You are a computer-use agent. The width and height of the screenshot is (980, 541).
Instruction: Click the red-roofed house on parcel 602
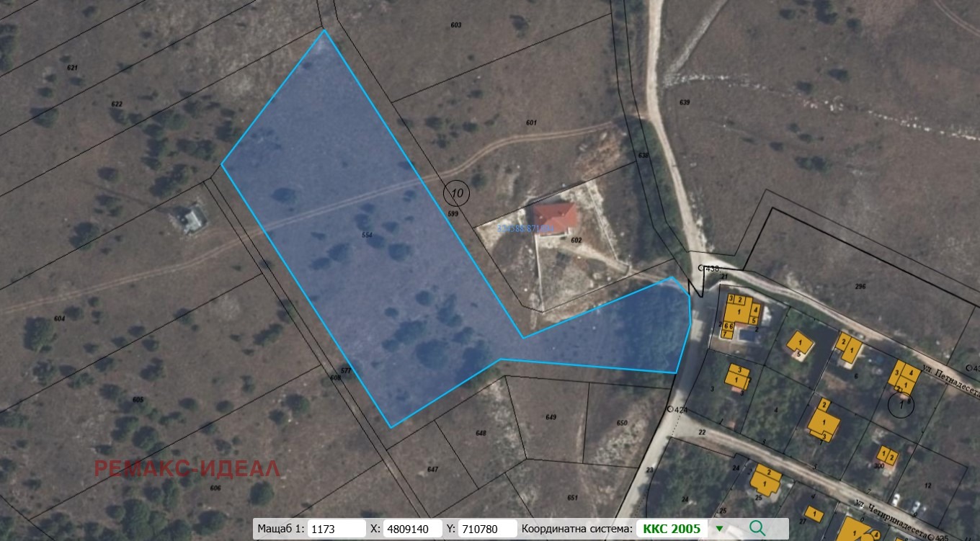(556, 218)
